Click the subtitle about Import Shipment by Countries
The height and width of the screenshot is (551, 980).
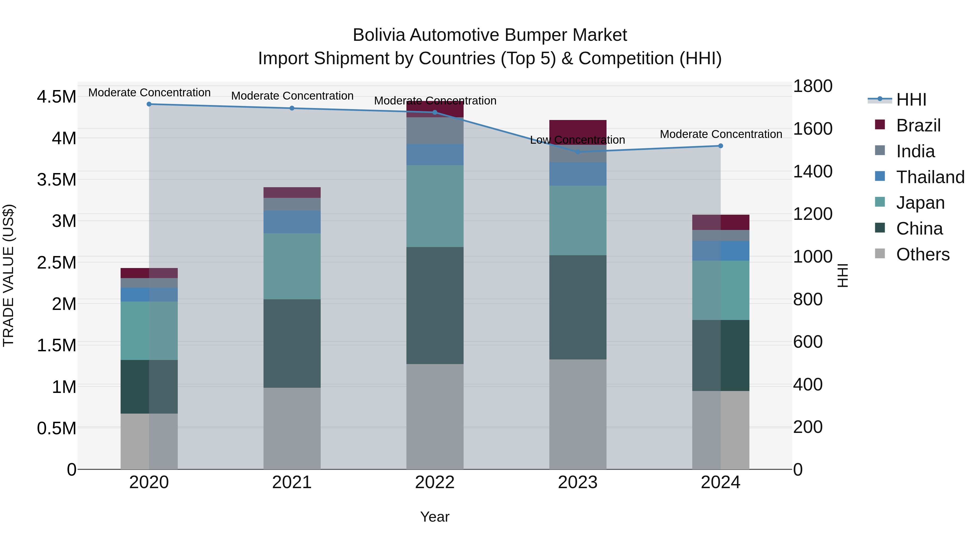point(490,59)
